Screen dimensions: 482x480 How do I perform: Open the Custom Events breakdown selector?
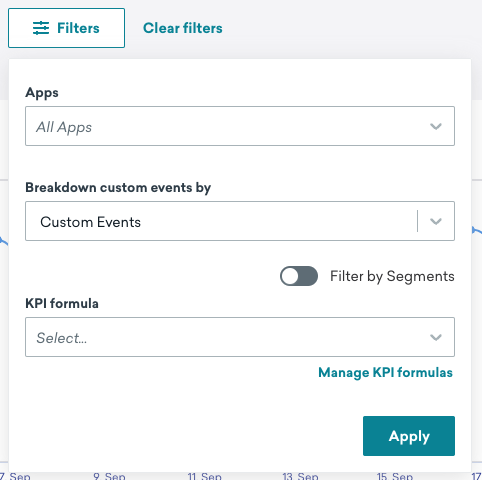pyautogui.click(x=240, y=221)
